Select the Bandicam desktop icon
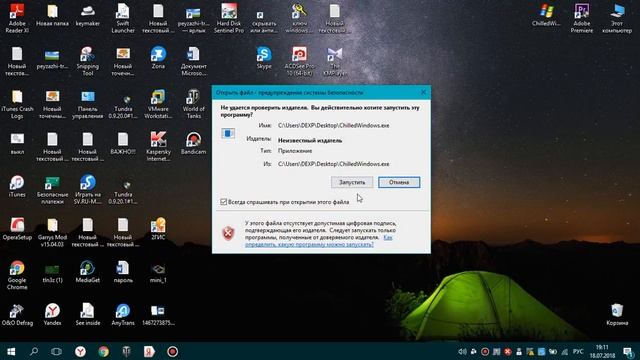 [193, 144]
